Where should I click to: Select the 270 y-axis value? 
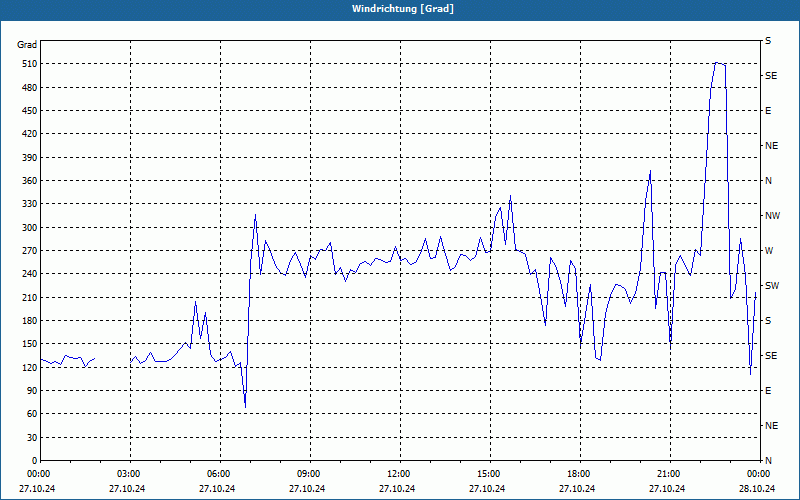(29, 251)
